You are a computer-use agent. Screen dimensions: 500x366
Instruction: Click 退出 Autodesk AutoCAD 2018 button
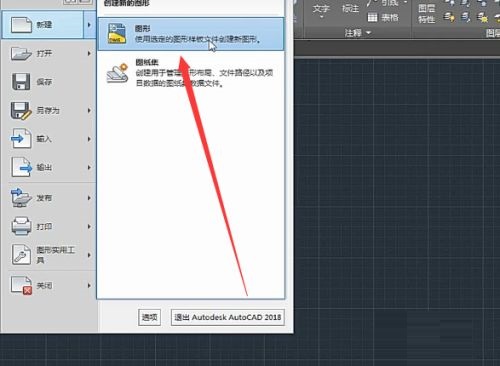[228, 317]
